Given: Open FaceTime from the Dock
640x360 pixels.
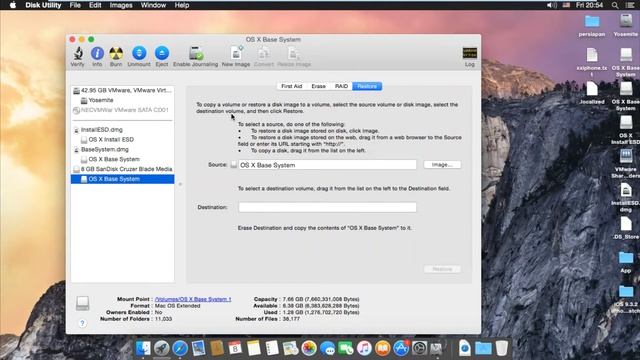Looking at the screenshot, I should [x=346, y=348].
